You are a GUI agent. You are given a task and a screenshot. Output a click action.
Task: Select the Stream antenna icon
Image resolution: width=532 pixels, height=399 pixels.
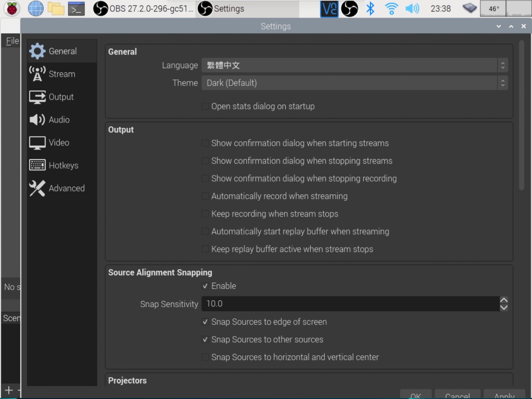tap(37, 74)
